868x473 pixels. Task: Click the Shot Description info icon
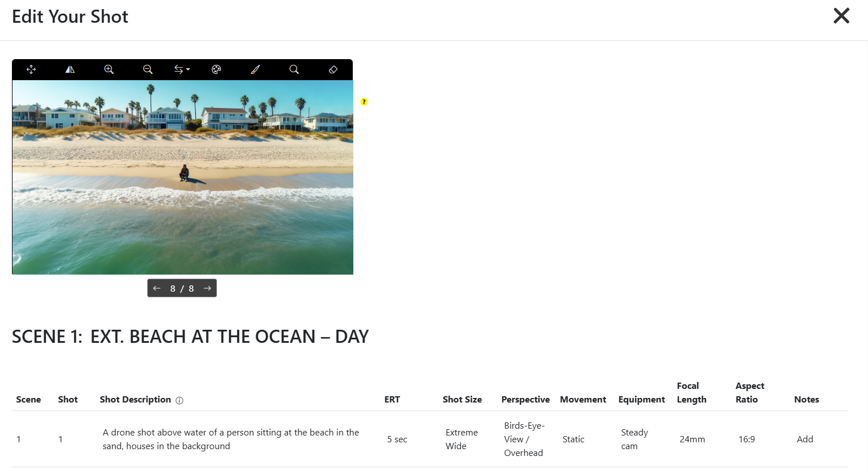pos(180,400)
